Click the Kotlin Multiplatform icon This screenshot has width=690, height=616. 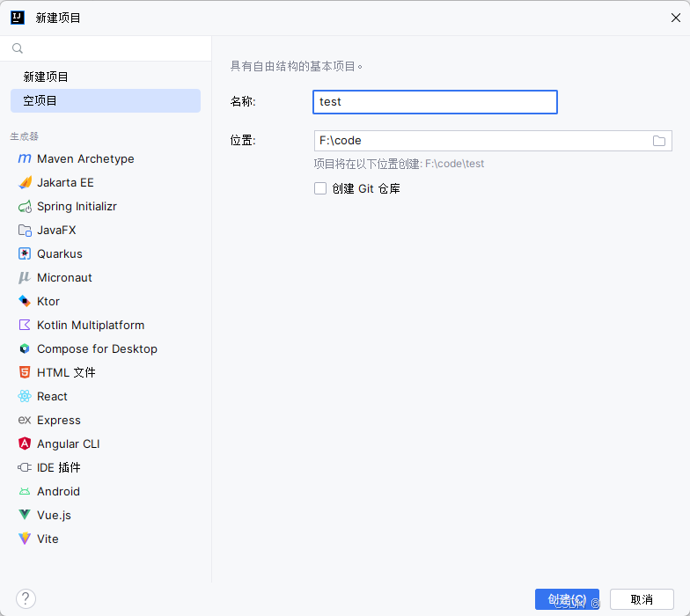[25, 325]
